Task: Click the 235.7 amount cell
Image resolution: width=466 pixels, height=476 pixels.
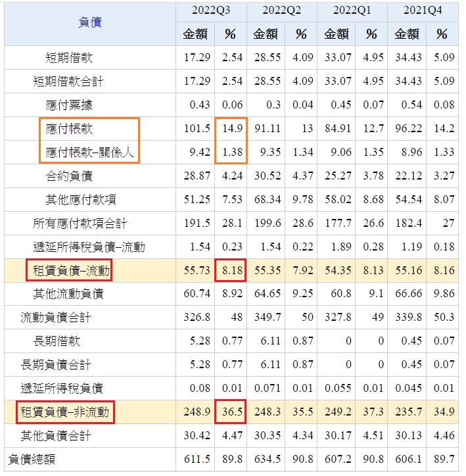Action: click(408, 412)
